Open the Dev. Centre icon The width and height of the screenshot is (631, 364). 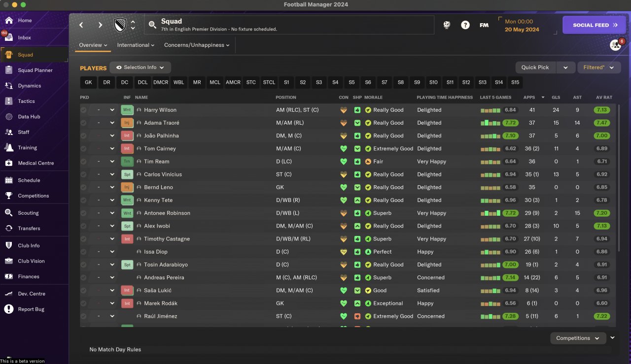(9, 294)
